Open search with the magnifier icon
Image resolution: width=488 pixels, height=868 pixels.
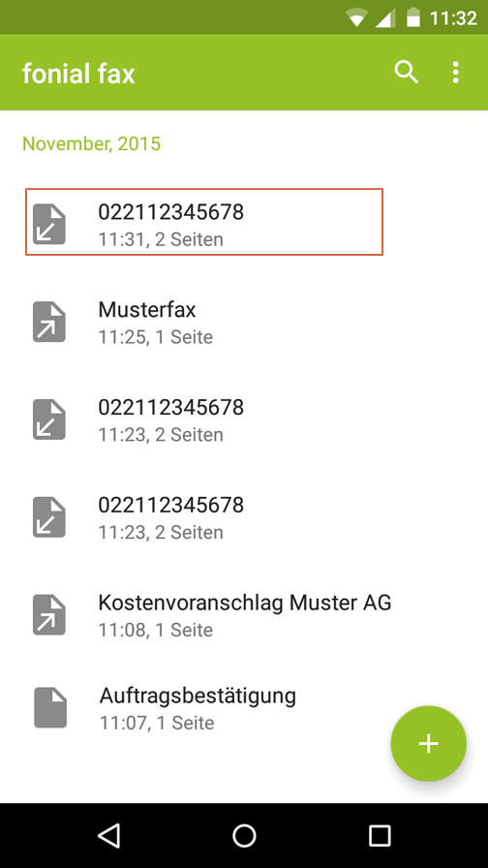point(406,73)
